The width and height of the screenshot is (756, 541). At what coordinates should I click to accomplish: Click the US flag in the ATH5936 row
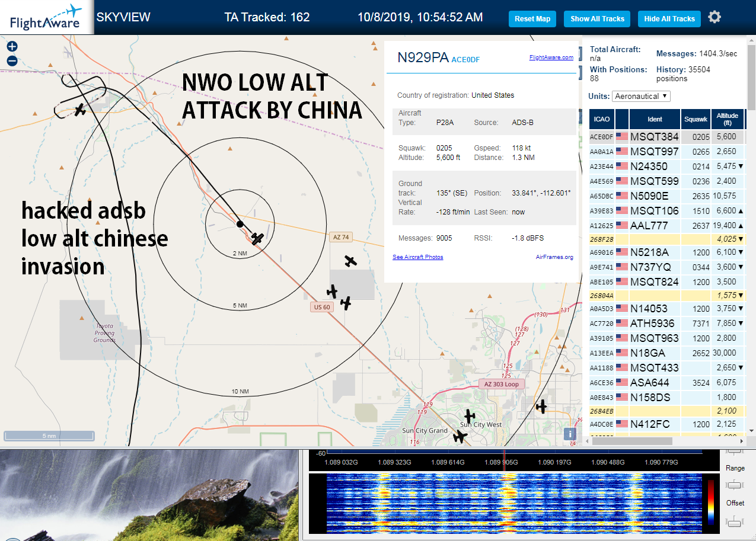tap(621, 324)
